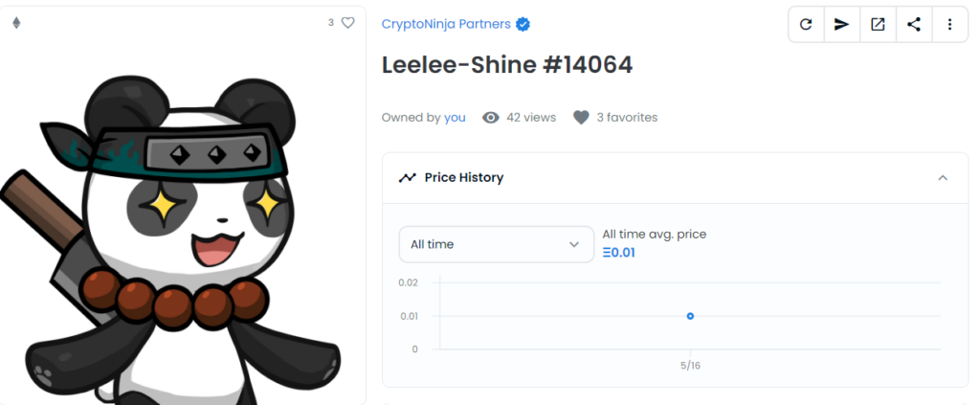This screenshot has width=980, height=405.
Task: Click the dropdown arrow in All time selector
Action: pos(574,244)
